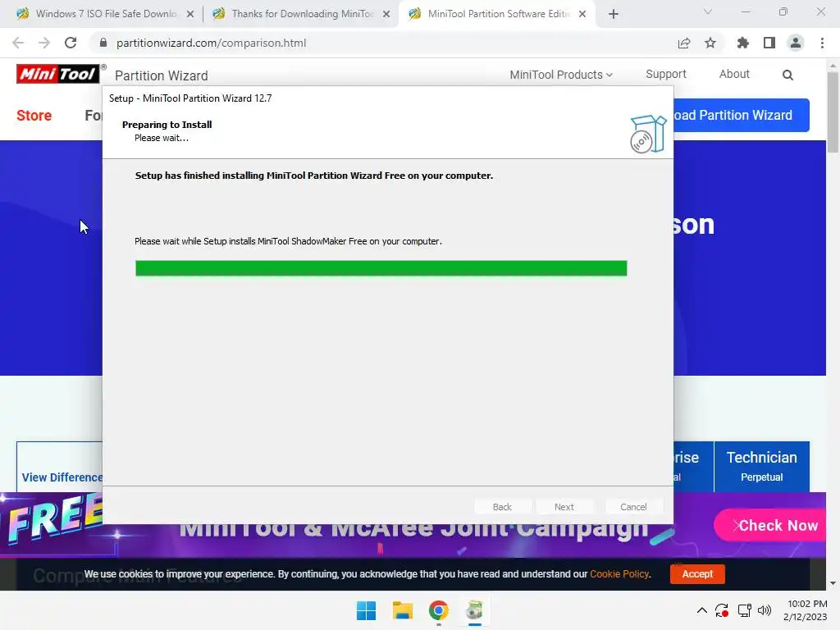Viewport: 840px width, 630px height.
Task: Open a new browser tab
Action: pyautogui.click(x=614, y=14)
